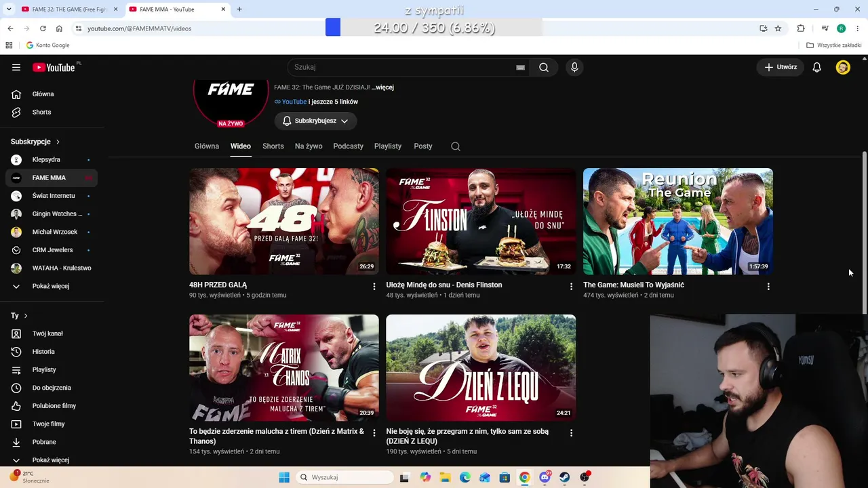Open the options menu for The Game: Musieli To Wyjaśnić

pyautogui.click(x=768, y=287)
